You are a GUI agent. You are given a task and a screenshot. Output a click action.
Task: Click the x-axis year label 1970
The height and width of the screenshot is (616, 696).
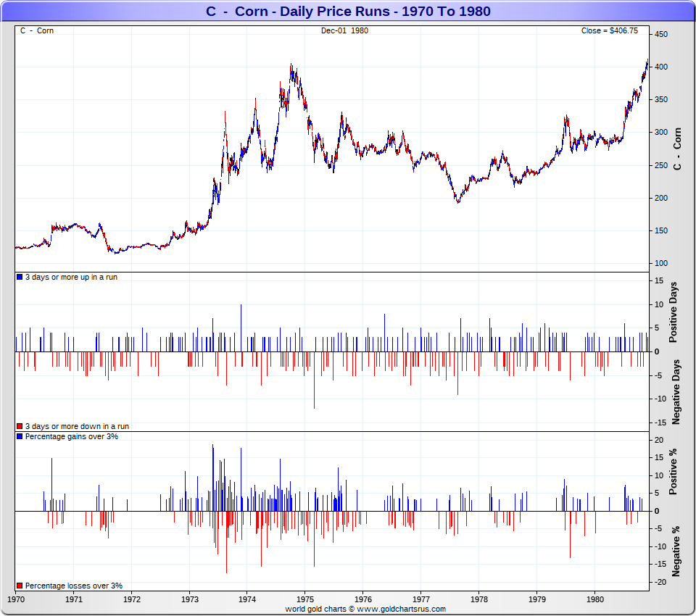(x=16, y=599)
